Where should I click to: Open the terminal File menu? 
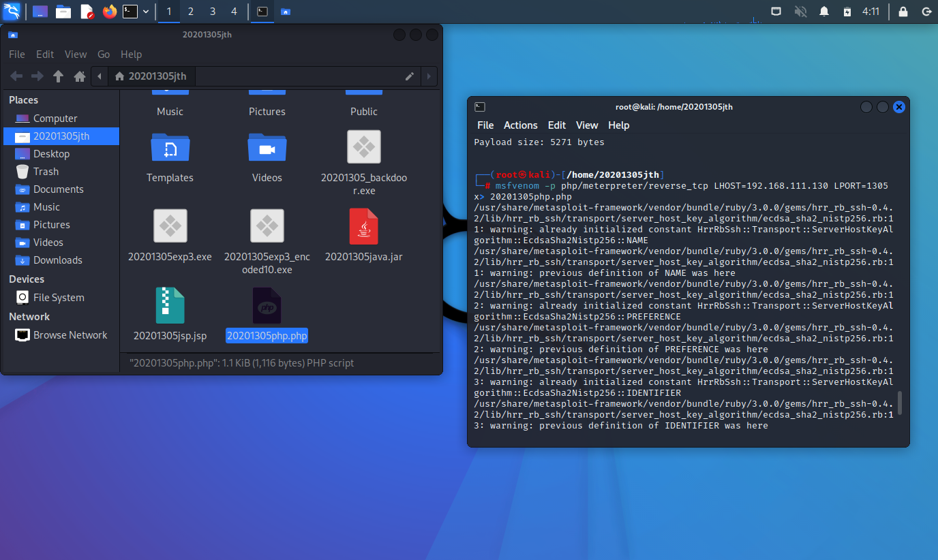point(485,125)
